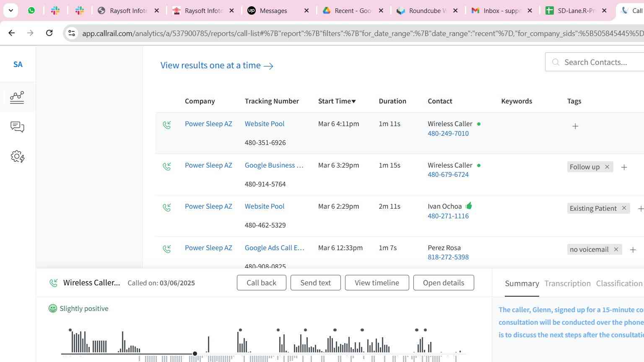Click inbound call icon for 4:11pm row
This screenshot has height=362, width=644.
[x=167, y=125]
